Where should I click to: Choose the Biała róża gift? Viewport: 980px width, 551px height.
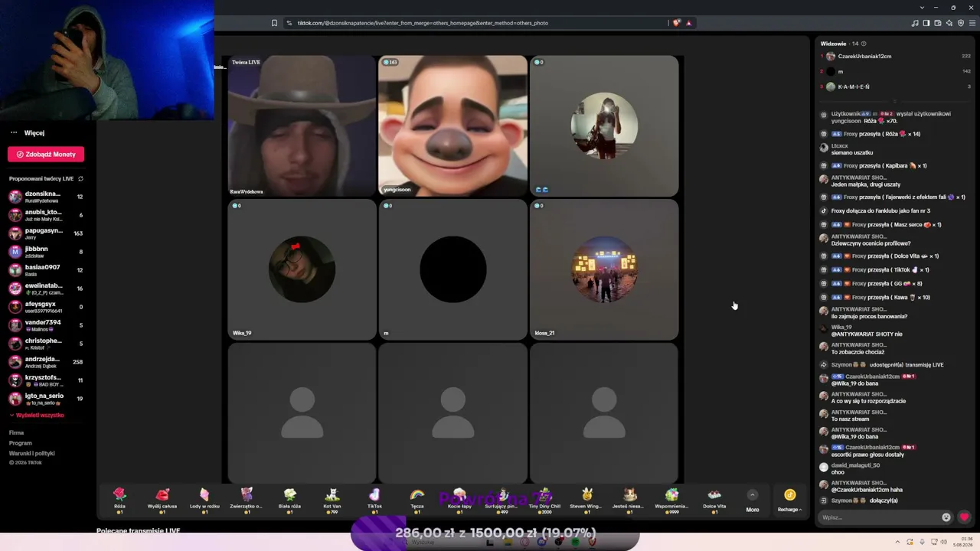[289, 499]
